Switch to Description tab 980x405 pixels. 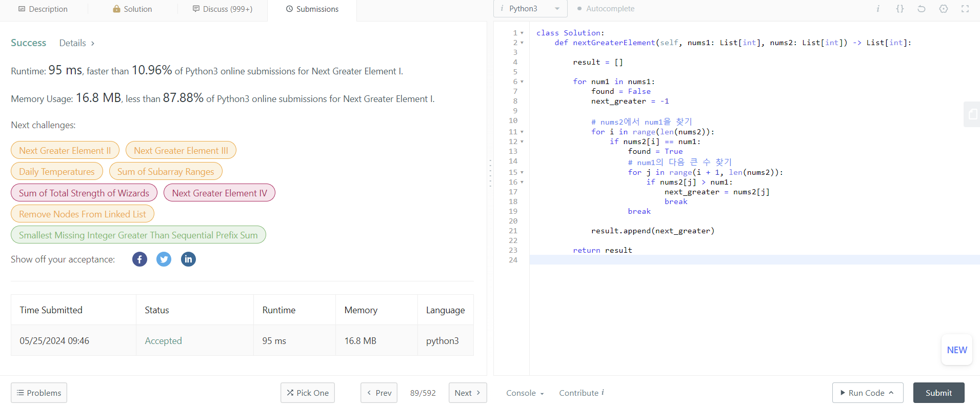tap(43, 9)
